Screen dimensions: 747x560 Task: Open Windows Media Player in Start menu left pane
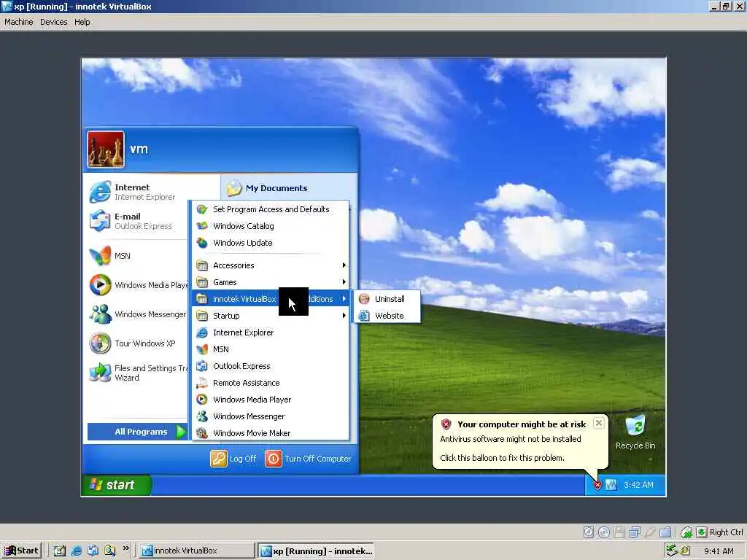pos(138,285)
